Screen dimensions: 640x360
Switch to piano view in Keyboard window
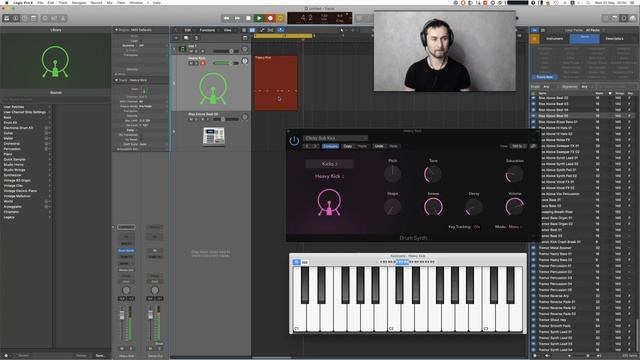pyautogui.click(x=297, y=262)
